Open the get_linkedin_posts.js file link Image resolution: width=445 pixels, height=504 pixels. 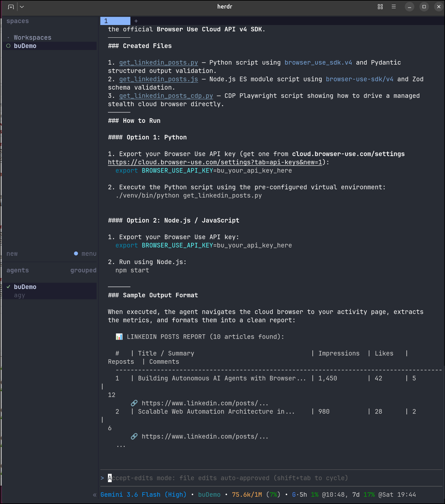coord(159,79)
